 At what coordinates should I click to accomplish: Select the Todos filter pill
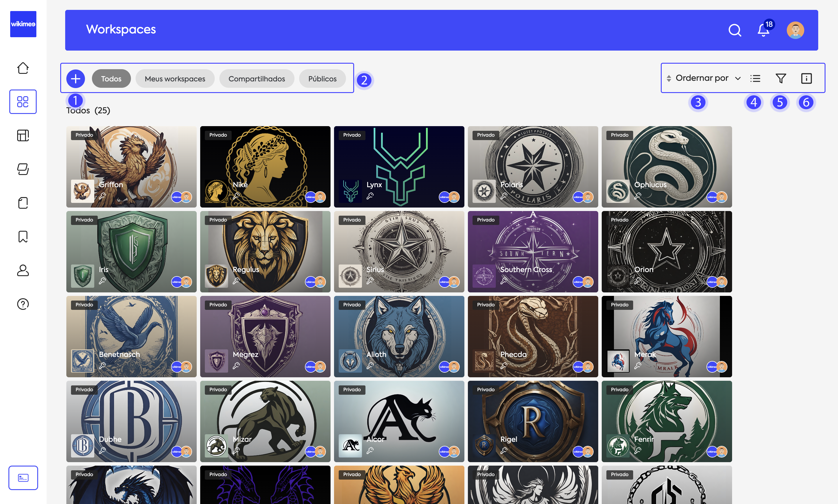(111, 79)
